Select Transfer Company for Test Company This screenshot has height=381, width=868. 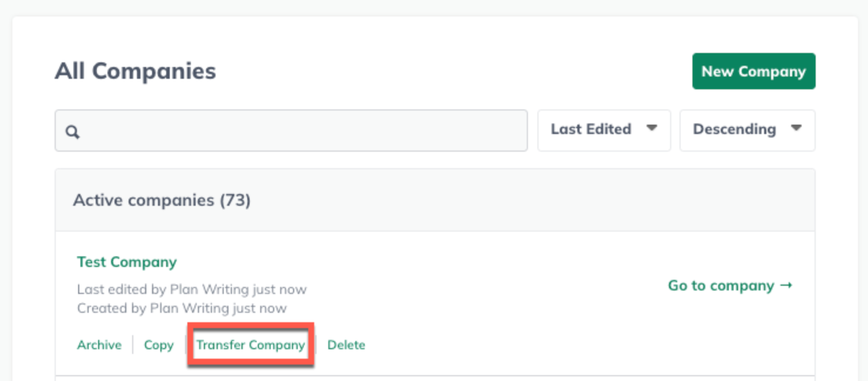[x=251, y=345]
